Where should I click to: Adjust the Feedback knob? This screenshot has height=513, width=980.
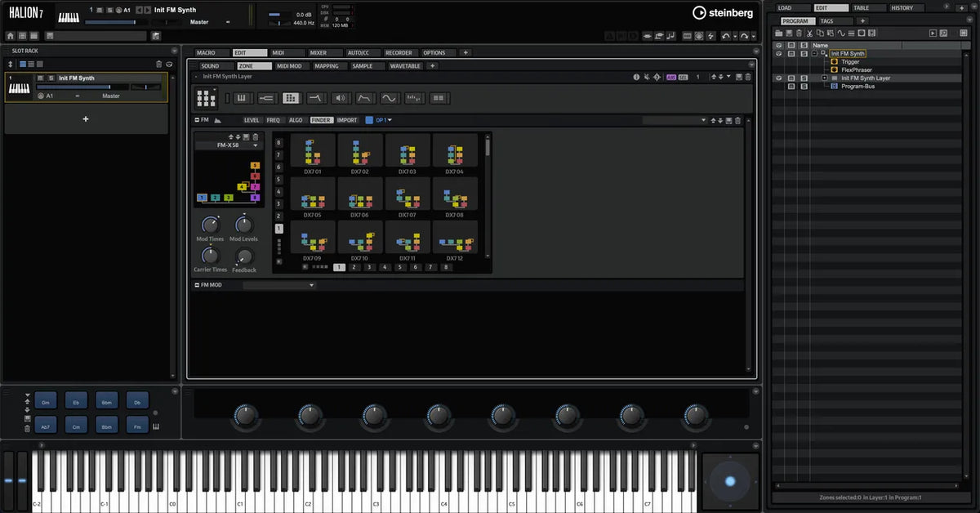(243, 256)
